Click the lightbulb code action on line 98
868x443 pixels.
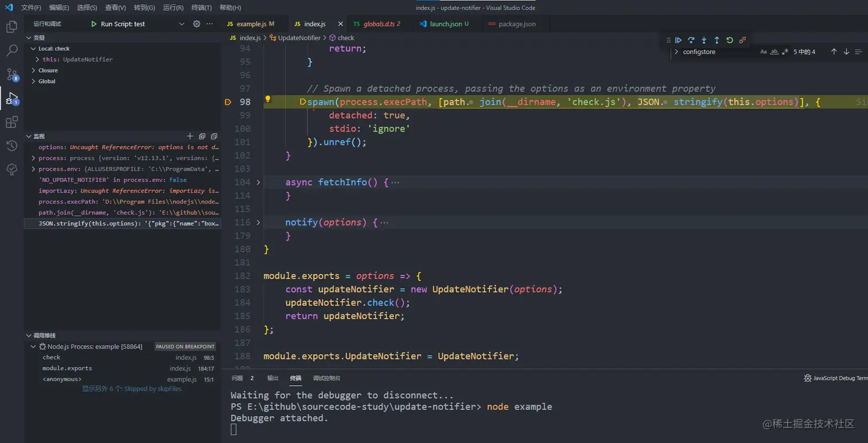pyautogui.click(x=268, y=99)
